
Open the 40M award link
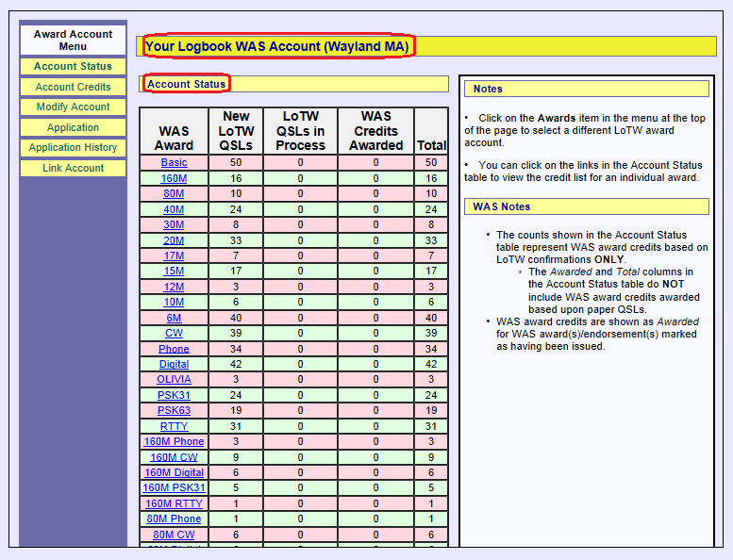click(x=174, y=209)
